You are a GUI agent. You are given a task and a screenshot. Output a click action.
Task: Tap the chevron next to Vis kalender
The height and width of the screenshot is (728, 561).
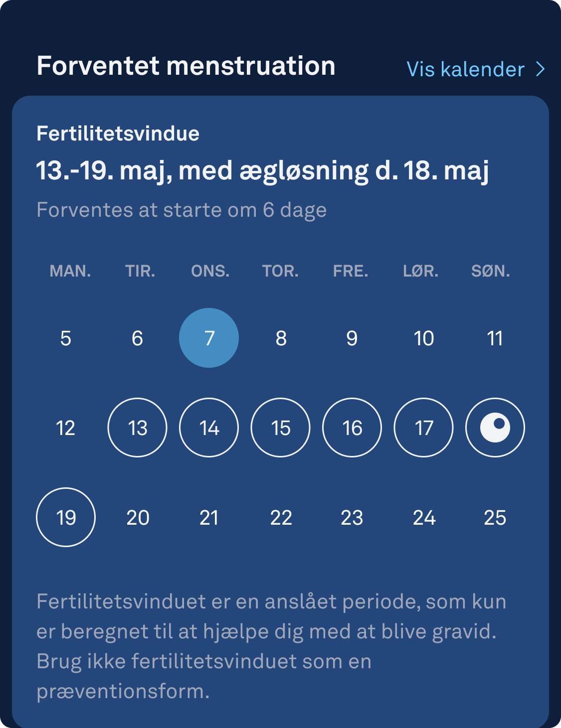[540, 69]
